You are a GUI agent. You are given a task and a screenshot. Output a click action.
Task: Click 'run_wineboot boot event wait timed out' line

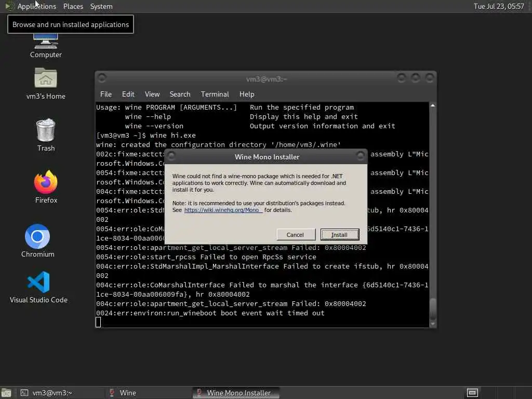[x=210, y=313]
